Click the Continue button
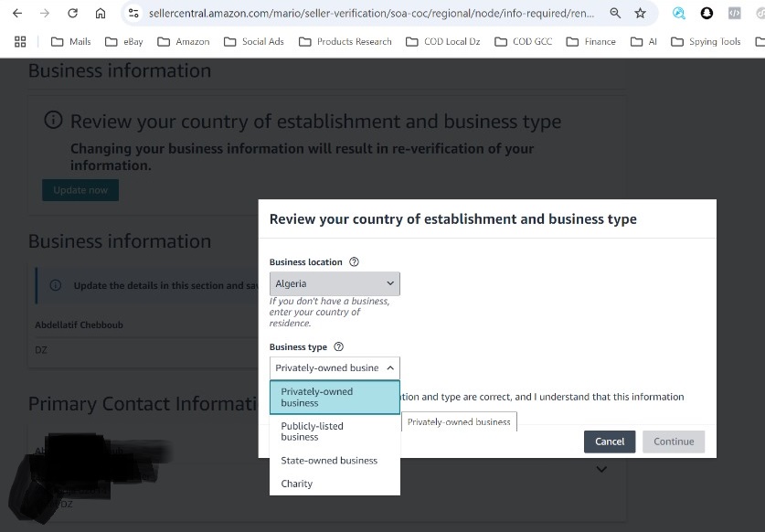This screenshot has height=532, width=765. (674, 442)
